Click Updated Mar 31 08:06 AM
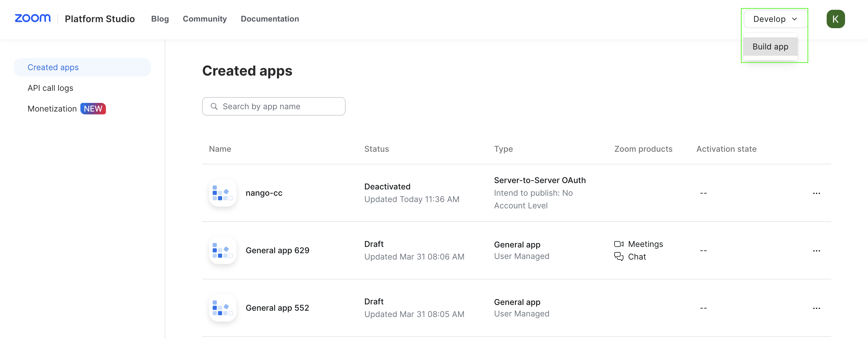 point(414,257)
